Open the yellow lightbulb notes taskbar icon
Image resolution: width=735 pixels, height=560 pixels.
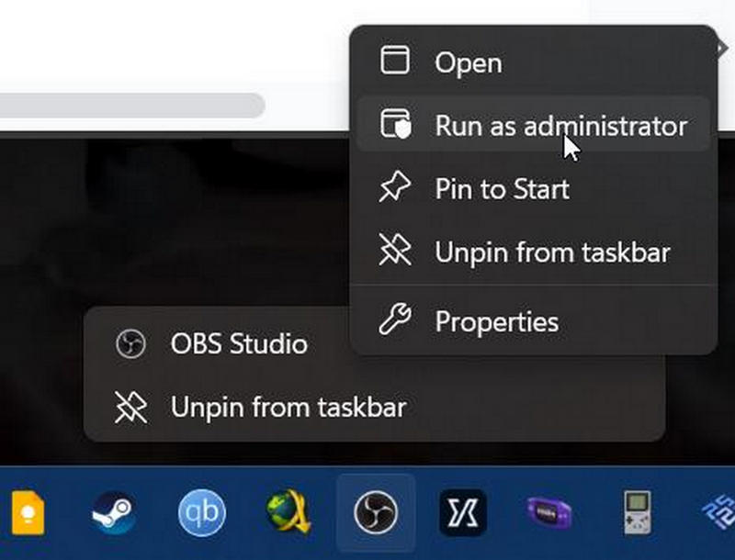(x=28, y=512)
